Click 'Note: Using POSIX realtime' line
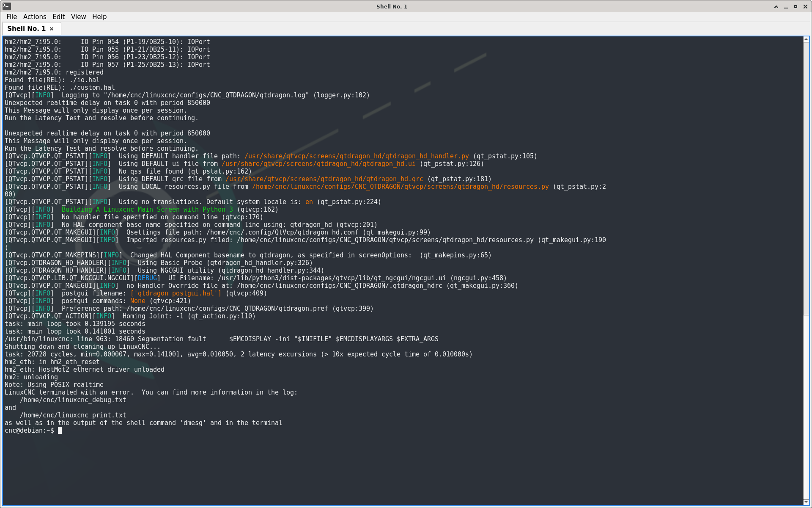 (54, 385)
